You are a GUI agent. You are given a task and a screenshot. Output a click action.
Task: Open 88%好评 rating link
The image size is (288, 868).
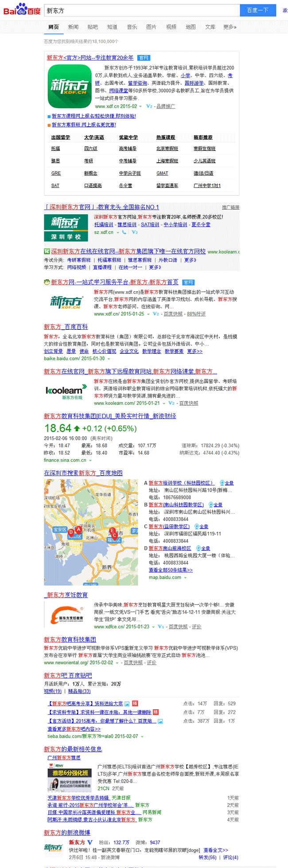(x=196, y=314)
